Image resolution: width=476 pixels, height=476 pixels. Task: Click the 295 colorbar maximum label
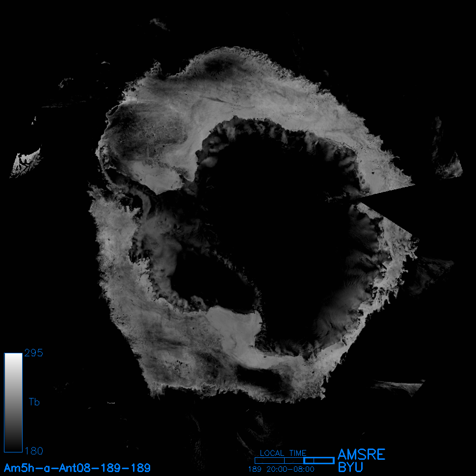(34, 353)
